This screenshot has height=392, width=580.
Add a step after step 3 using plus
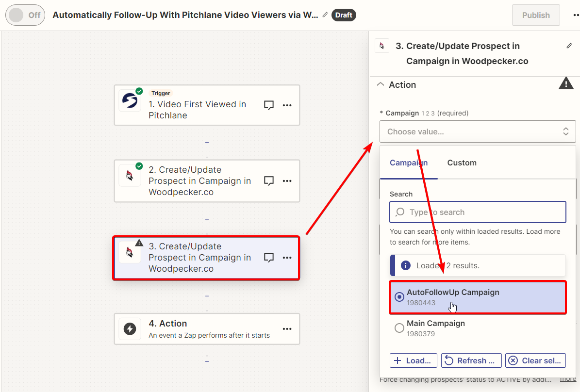point(207,296)
